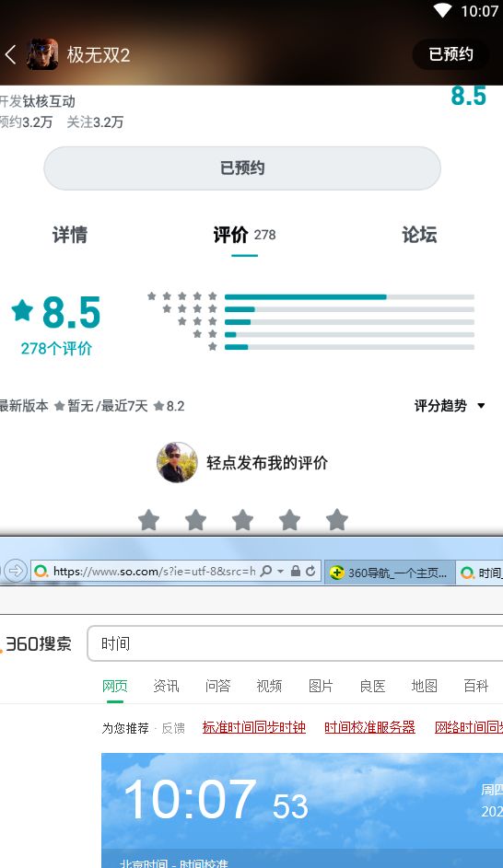Open the address bar dropdown arrow
The image size is (503, 868).
(280, 572)
